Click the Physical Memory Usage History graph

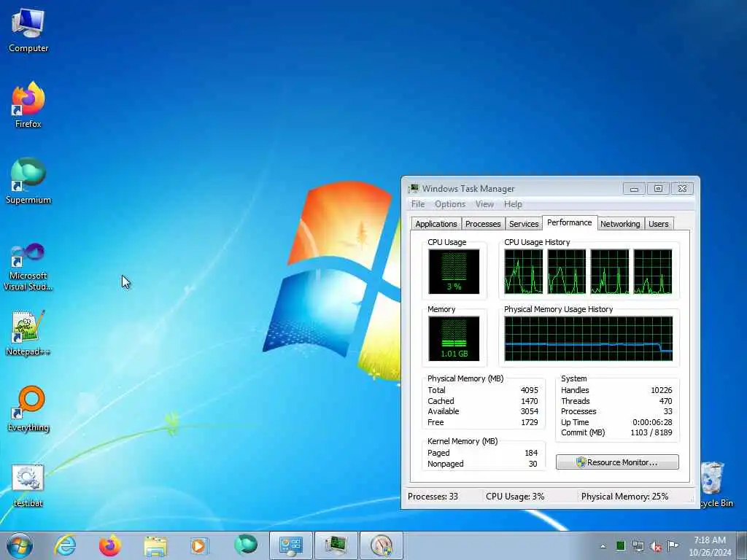589,338
